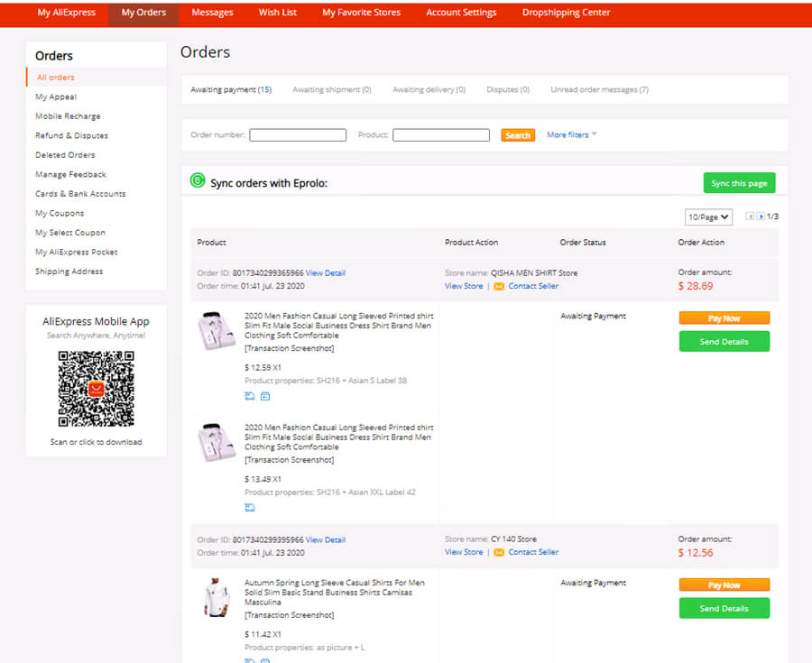Click envelope icon for CY 140 Store
Image resolution: width=812 pixels, height=663 pixels.
tap(499, 552)
